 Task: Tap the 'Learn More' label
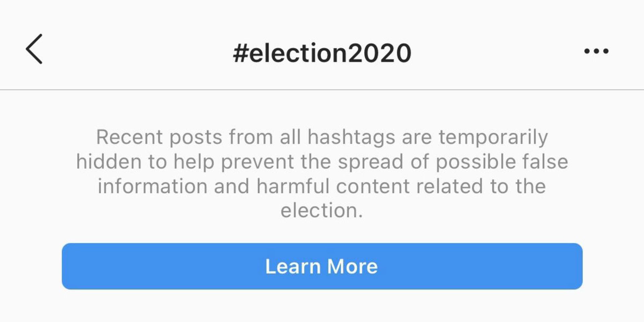coord(321,266)
